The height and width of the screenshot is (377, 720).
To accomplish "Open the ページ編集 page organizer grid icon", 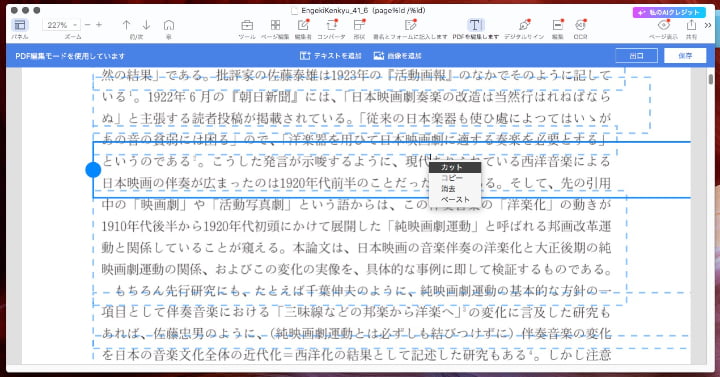I will tap(275, 25).
